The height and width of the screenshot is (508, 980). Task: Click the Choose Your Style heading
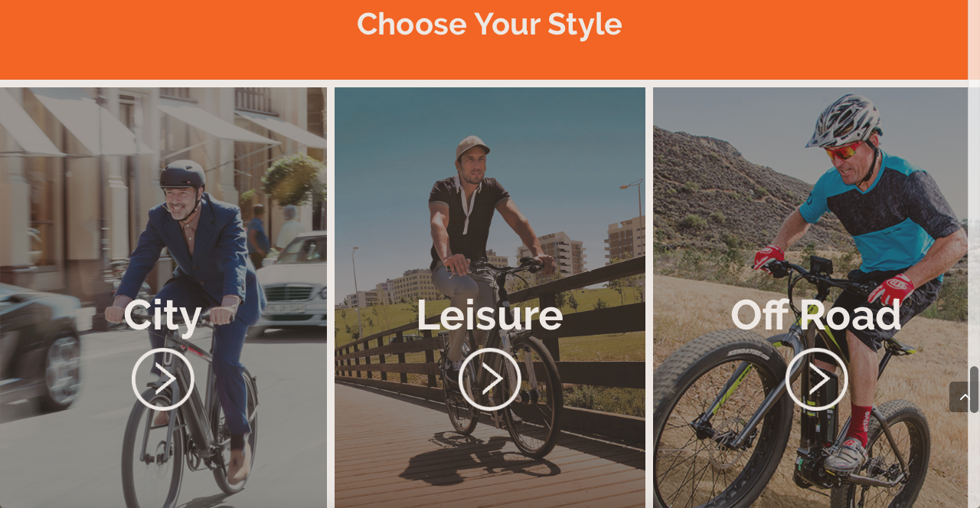[x=489, y=24]
